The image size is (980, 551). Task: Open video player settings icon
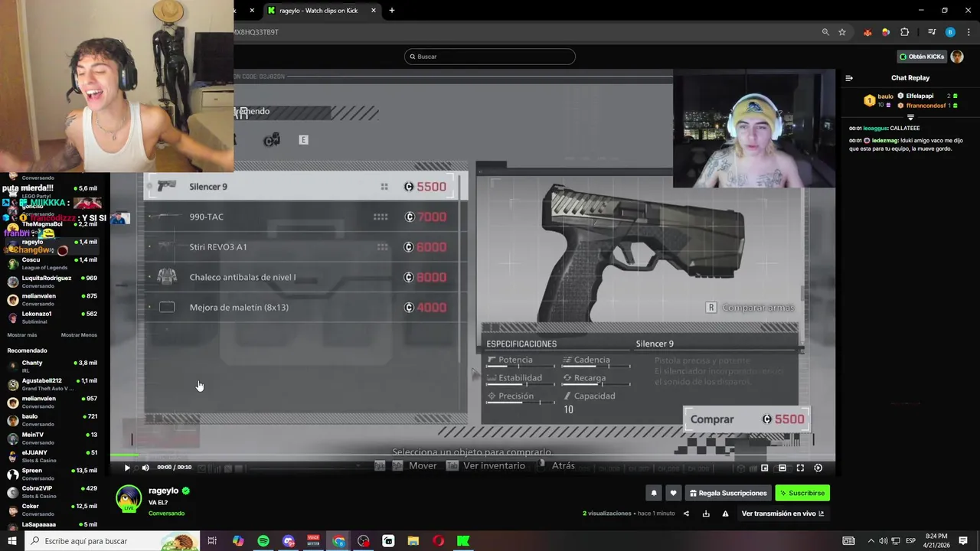point(818,468)
